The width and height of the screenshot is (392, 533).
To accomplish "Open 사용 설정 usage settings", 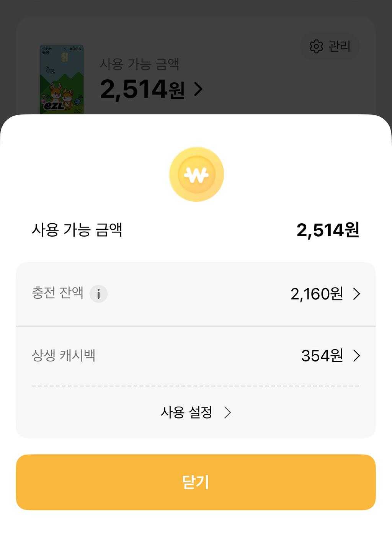I will click(187, 412).
